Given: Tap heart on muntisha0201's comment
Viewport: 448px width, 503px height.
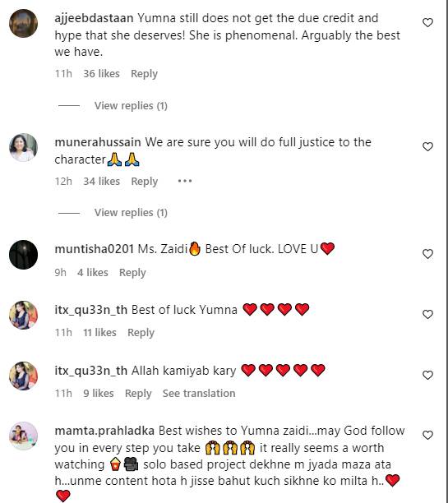Looking at the screenshot, I should (x=427, y=254).
